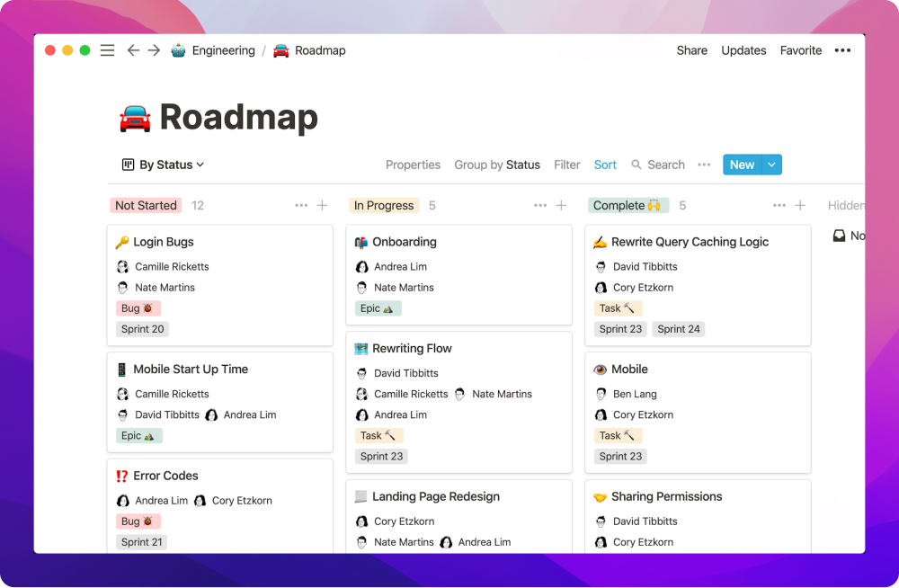Open the three-dot menu next to Search
The height and width of the screenshot is (588, 899).
(x=704, y=165)
